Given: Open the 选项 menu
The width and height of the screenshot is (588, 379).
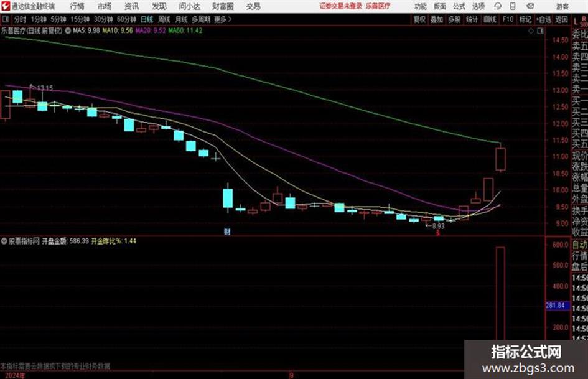Looking at the screenshot, I should click(x=478, y=6).
